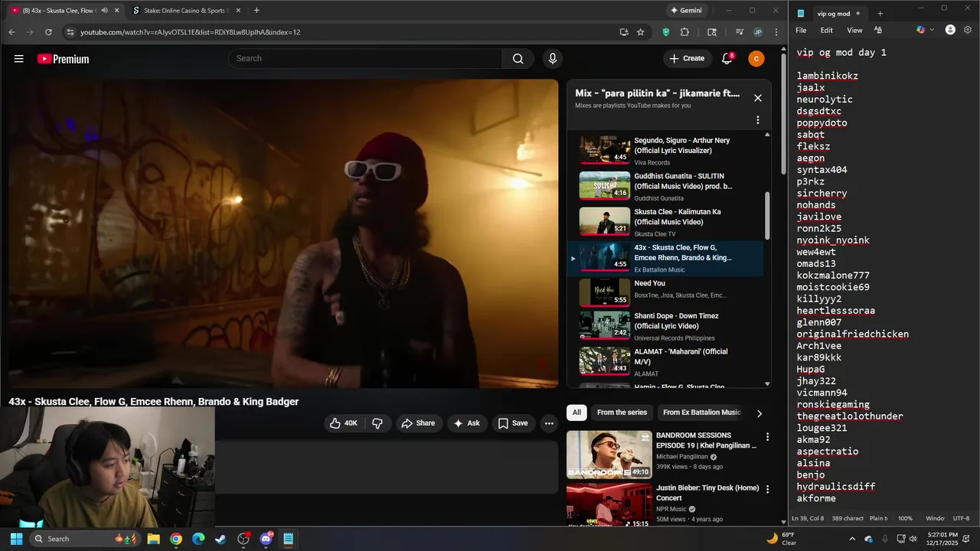Screen dimensions: 980x551
Task: Toggle microphone icon in system tray
Action: coord(885,539)
